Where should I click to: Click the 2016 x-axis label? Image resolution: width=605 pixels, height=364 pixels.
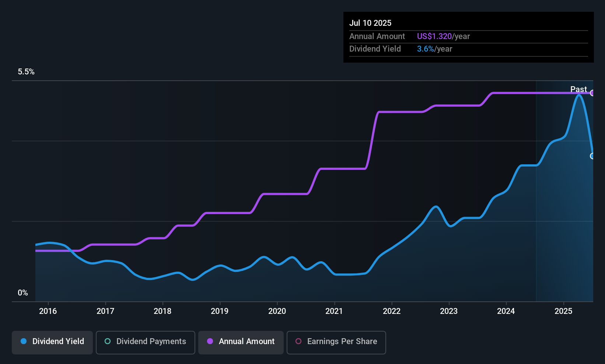tap(48, 311)
